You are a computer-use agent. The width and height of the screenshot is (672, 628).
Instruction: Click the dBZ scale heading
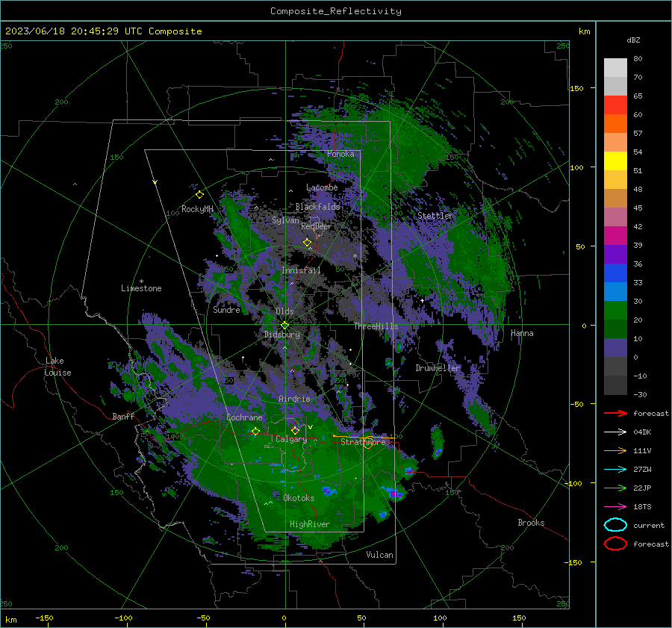click(633, 40)
